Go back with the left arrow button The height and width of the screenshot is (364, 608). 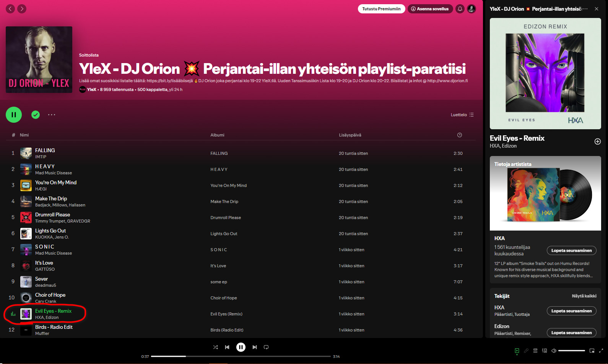10,9
